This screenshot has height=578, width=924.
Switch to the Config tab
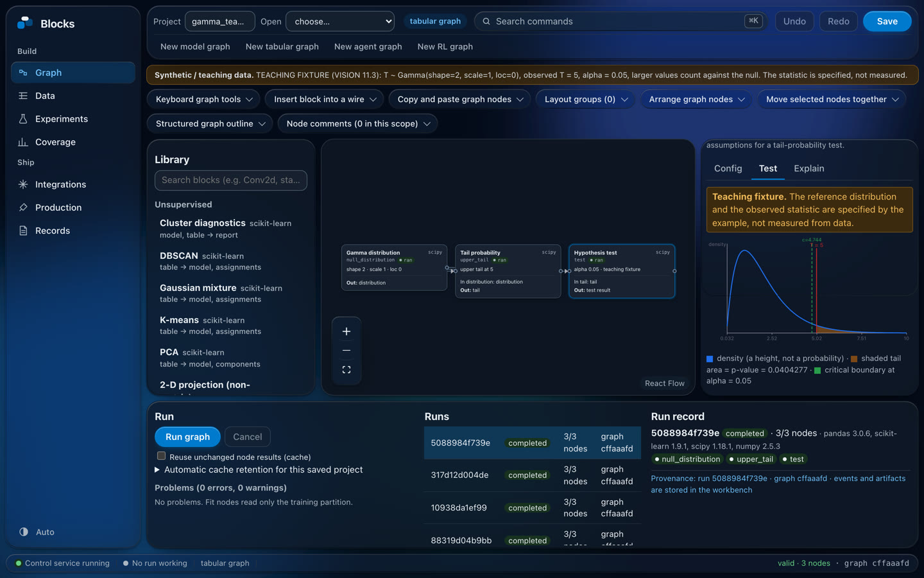728,168
